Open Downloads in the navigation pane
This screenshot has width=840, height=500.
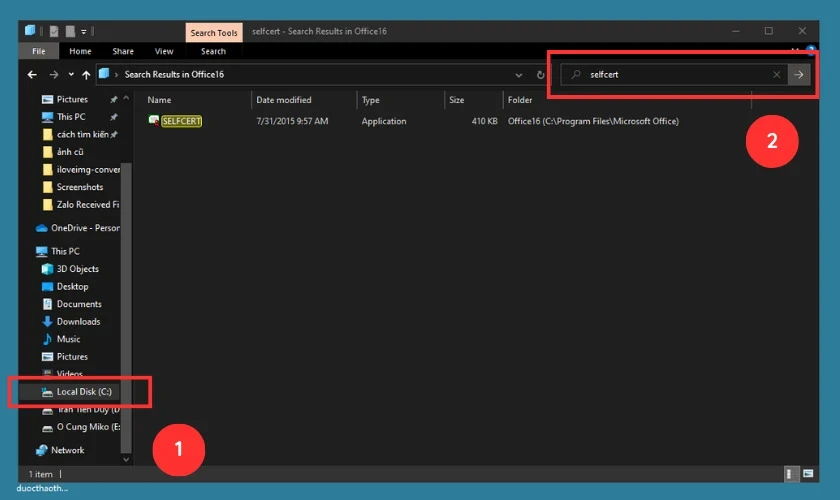click(x=78, y=321)
